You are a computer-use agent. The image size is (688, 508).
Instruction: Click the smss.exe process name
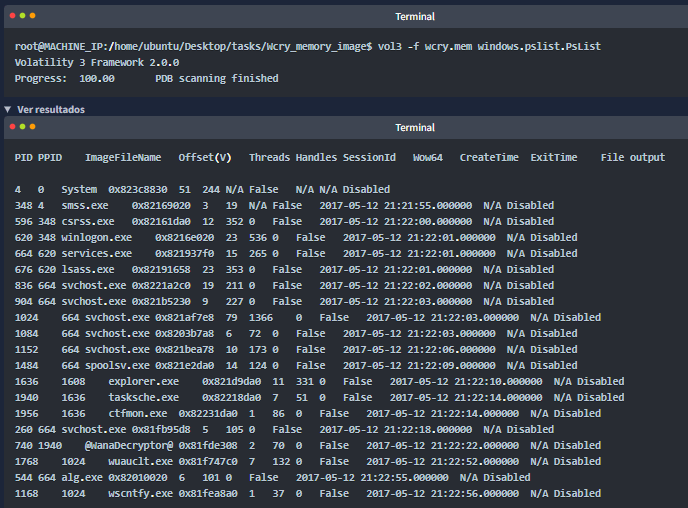(85, 206)
